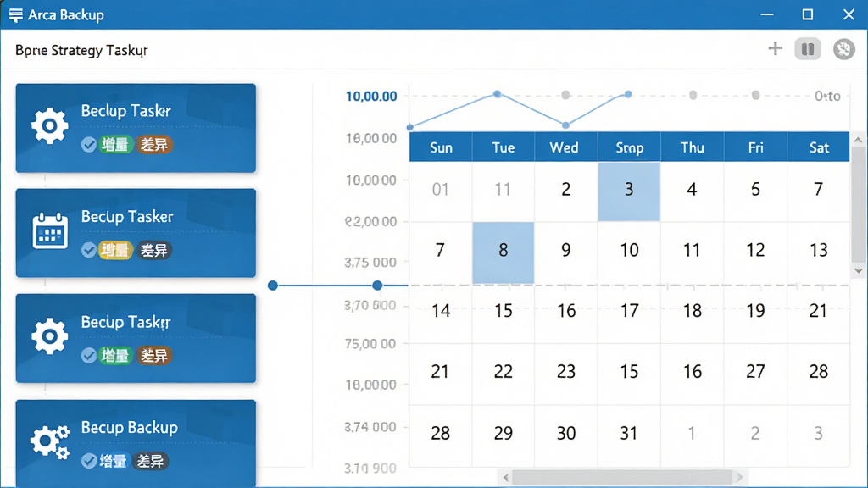The height and width of the screenshot is (488, 868).
Task: Click the left handle of the horizontal slider
Action: tap(272, 286)
